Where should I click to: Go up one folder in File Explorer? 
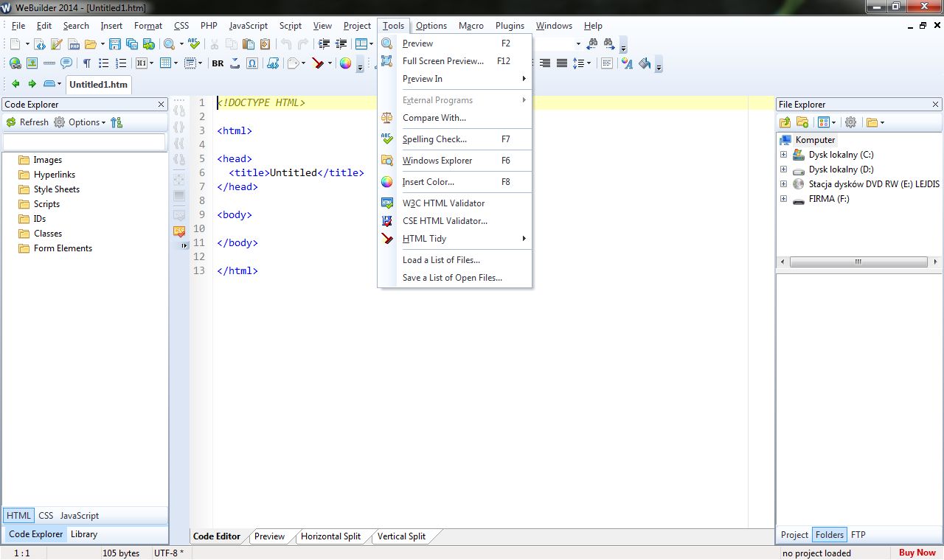tap(785, 122)
